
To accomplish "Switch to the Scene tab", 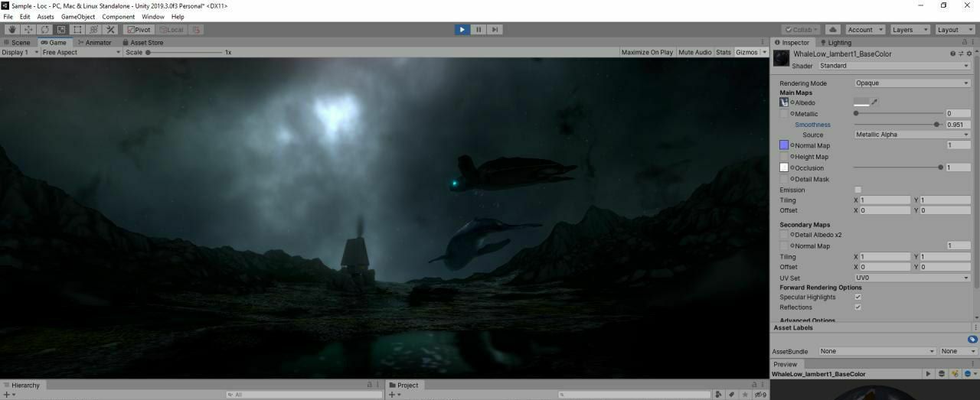I will (17, 43).
